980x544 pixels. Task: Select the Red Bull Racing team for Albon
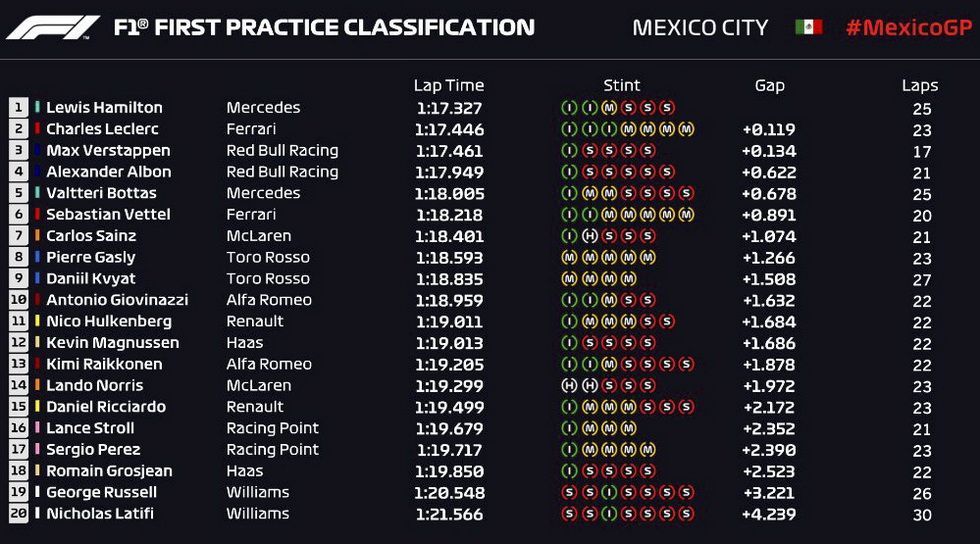tap(282, 172)
